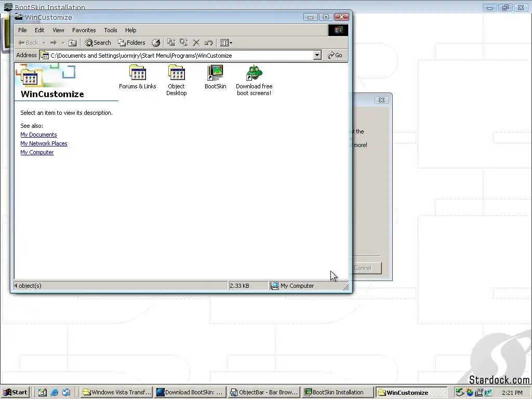Follow the My Computer link

point(37,152)
